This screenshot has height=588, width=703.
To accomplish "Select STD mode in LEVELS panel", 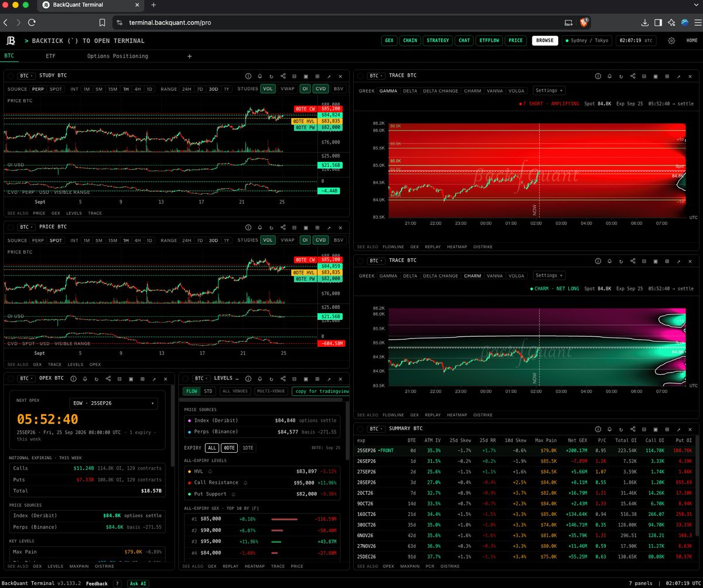I will [207, 391].
